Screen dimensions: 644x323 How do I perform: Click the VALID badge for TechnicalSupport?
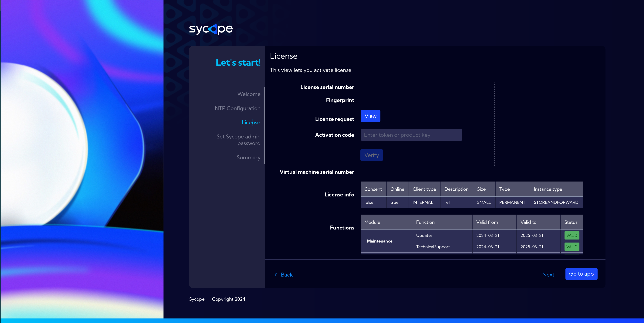(572, 247)
